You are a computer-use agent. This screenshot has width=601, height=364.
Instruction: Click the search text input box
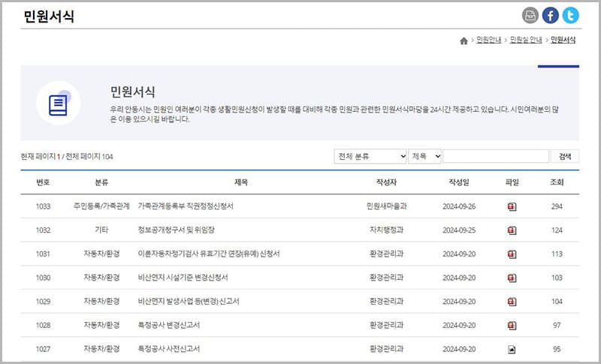pyautogui.click(x=495, y=157)
